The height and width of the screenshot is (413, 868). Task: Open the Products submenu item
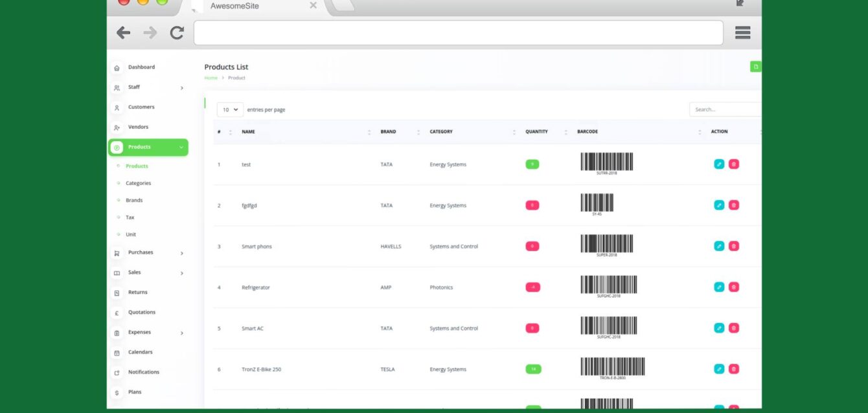tap(137, 166)
